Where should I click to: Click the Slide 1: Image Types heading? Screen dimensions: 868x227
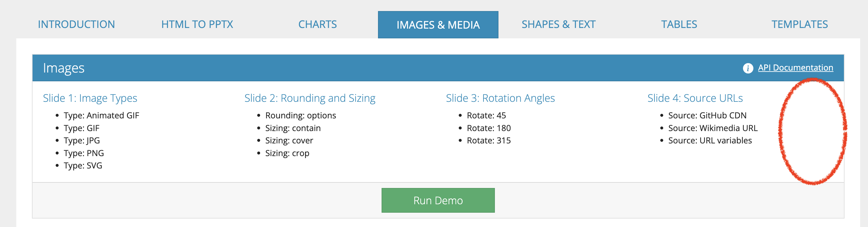pyautogui.click(x=90, y=98)
